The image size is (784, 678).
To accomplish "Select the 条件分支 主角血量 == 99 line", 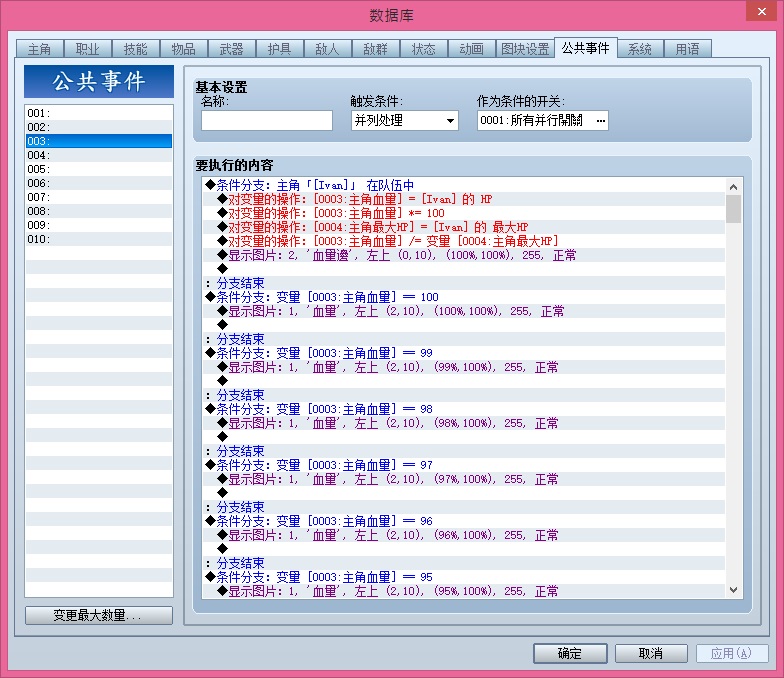I will tap(464, 353).
